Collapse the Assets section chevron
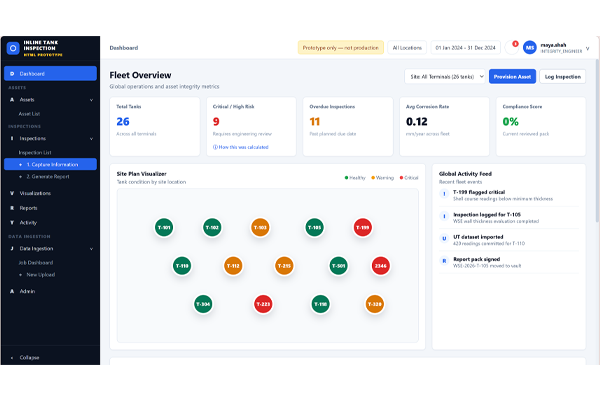 (91, 100)
